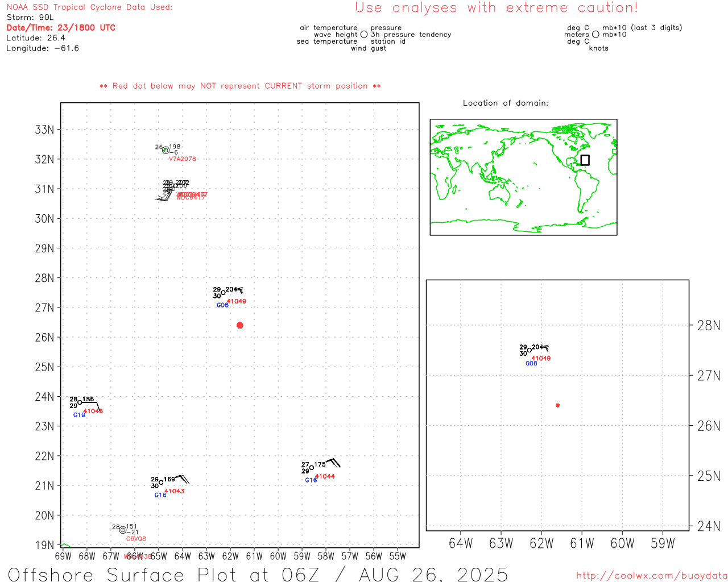The height and width of the screenshot is (582, 728).
Task: Click the 'knots' units legend label
Action: pyautogui.click(x=599, y=48)
